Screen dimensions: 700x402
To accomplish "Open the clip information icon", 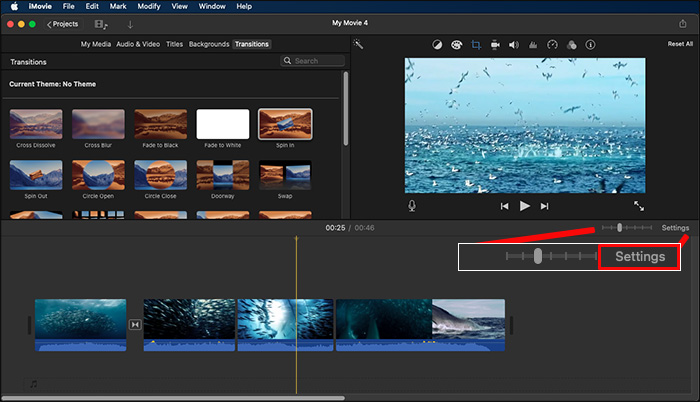I will pyautogui.click(x=589, y=45).
